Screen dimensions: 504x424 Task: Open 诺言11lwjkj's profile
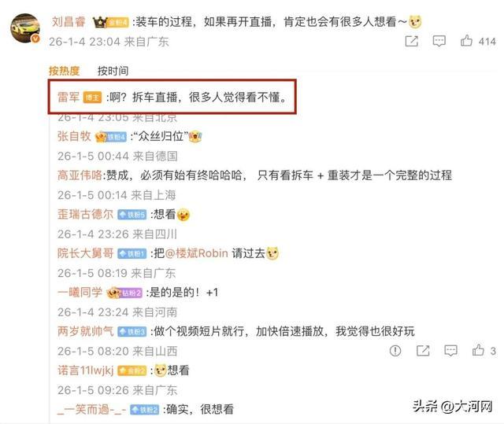pos(86,370)
